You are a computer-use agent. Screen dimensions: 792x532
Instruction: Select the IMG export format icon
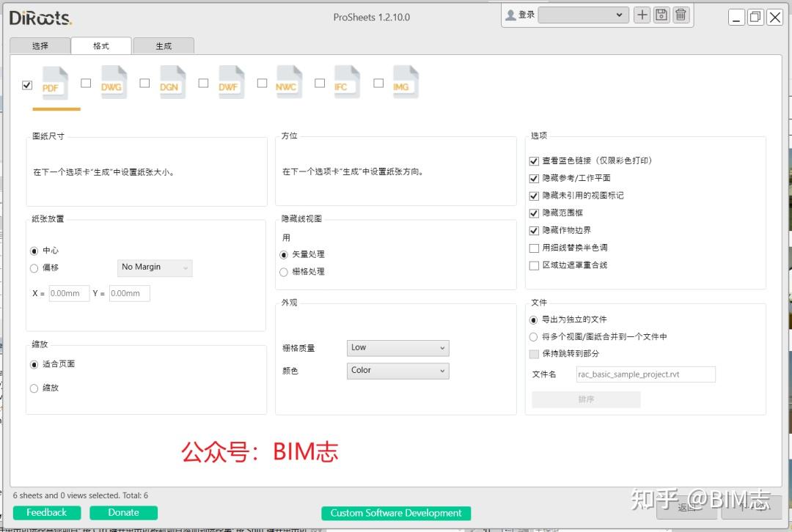(x=404, y=82)
